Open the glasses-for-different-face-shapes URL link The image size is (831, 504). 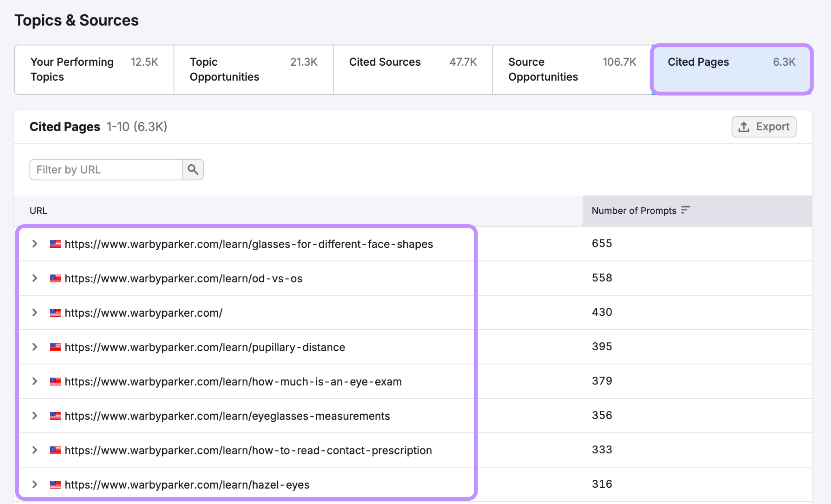click(249, 244)
